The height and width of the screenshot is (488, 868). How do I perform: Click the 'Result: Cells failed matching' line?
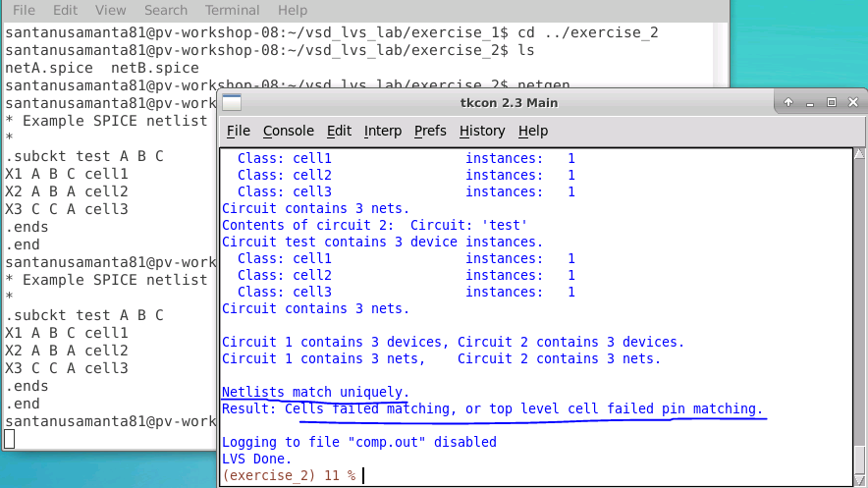(x=492, y=408)
